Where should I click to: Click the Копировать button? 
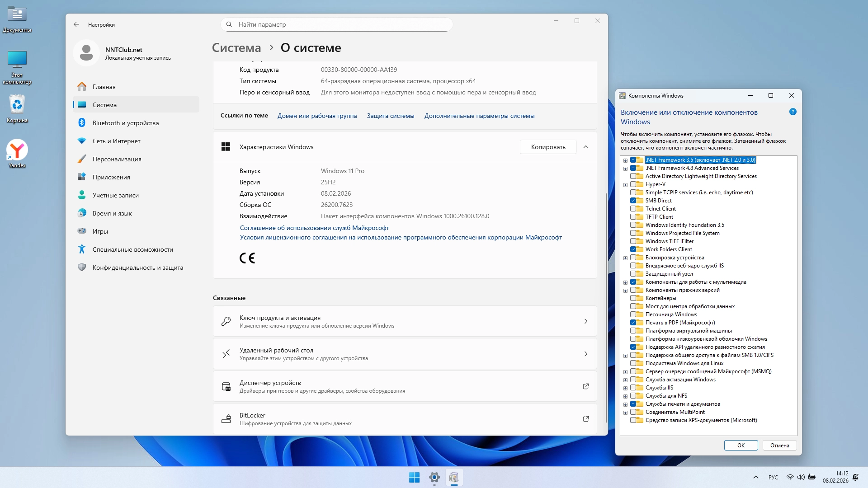pyautogui.click(x=548, y=147)
